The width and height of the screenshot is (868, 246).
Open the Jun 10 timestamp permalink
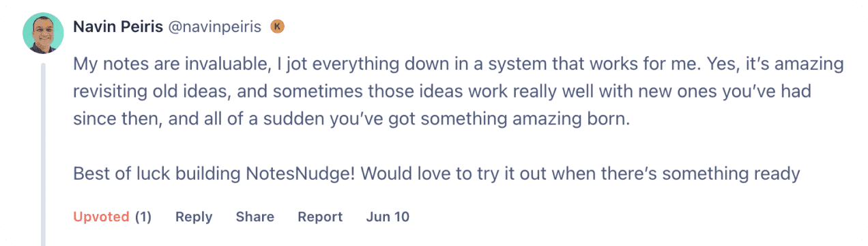(388, 217)
